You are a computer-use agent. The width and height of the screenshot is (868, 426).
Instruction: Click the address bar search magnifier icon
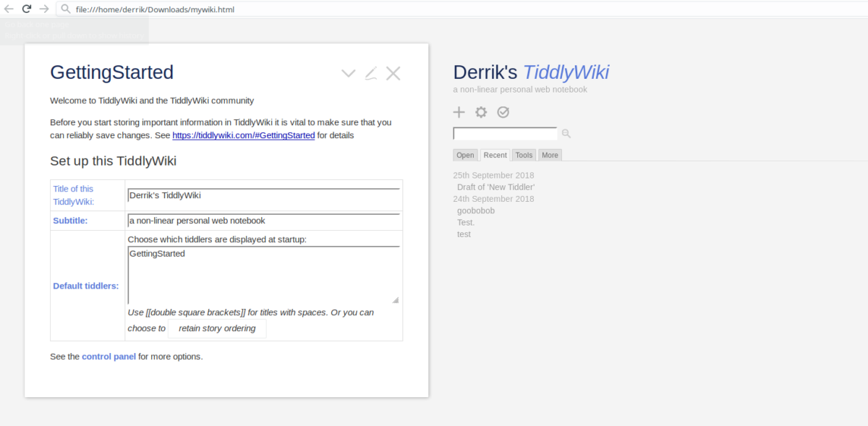tap(66, 9)
